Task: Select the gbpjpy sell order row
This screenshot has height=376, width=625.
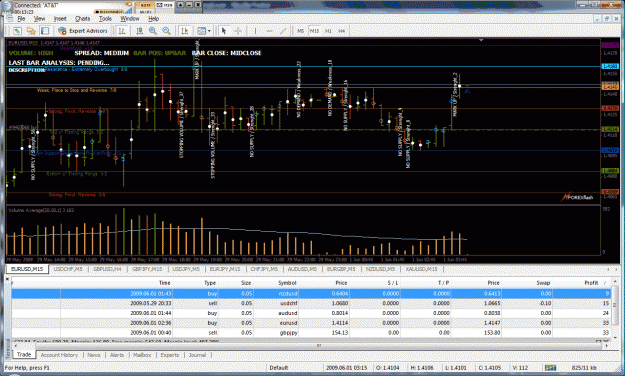Action: click(x=311, y=333)
